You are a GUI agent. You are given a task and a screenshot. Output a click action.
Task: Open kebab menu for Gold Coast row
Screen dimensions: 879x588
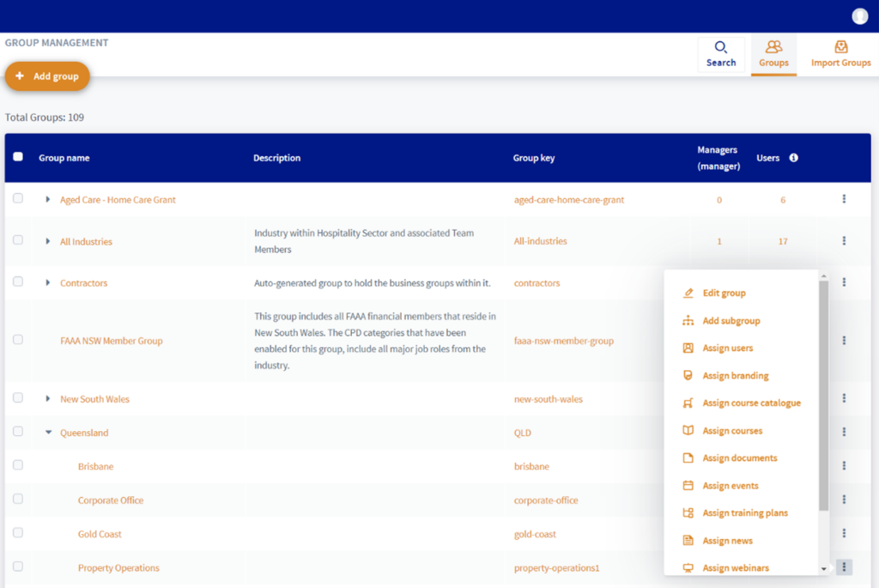tap(844, 533)
